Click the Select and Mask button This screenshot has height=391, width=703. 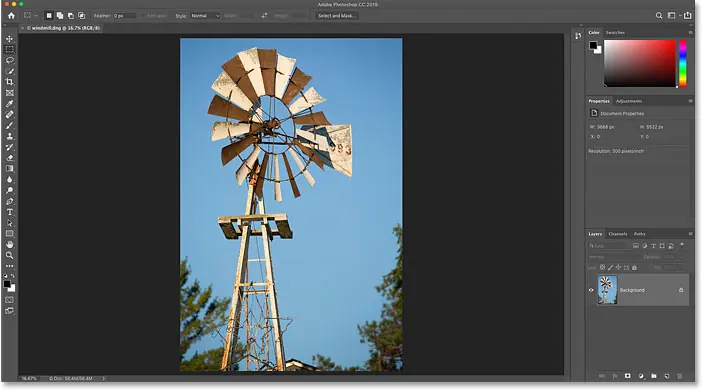click(x=337, y=16)
